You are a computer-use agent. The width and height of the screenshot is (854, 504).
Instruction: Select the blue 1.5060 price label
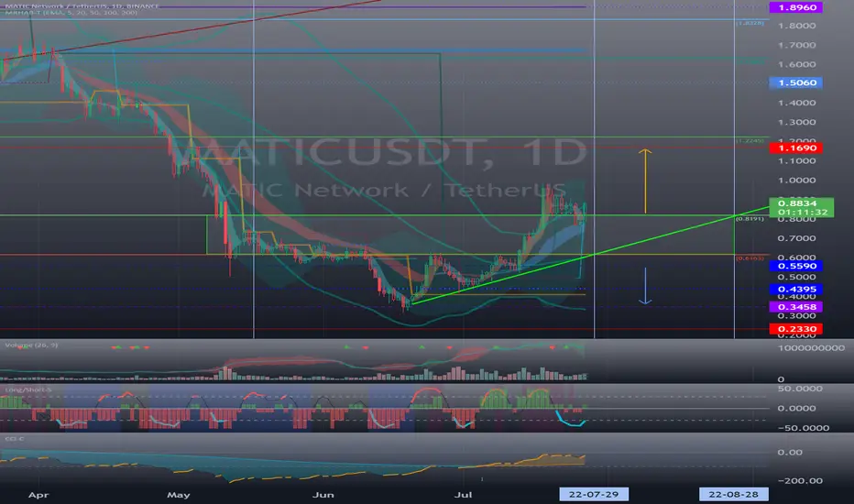point(795,82)
